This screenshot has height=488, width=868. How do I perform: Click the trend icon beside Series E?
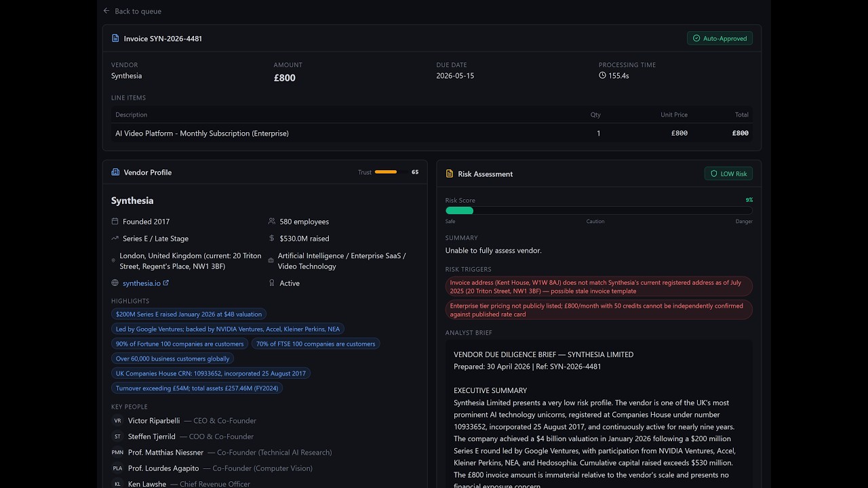(x=115, y=239)
